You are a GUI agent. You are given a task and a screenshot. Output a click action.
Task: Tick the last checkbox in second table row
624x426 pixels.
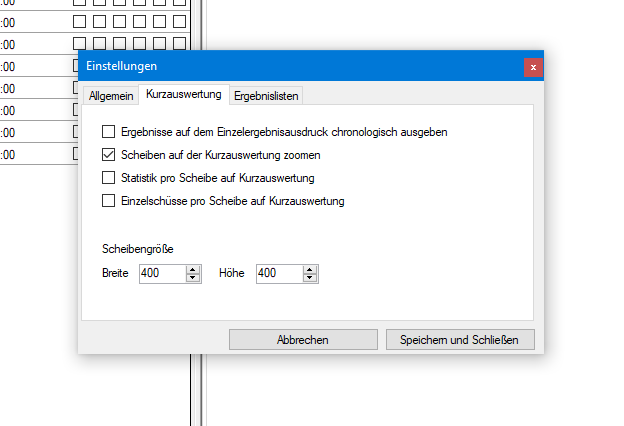tap(178, 20)
